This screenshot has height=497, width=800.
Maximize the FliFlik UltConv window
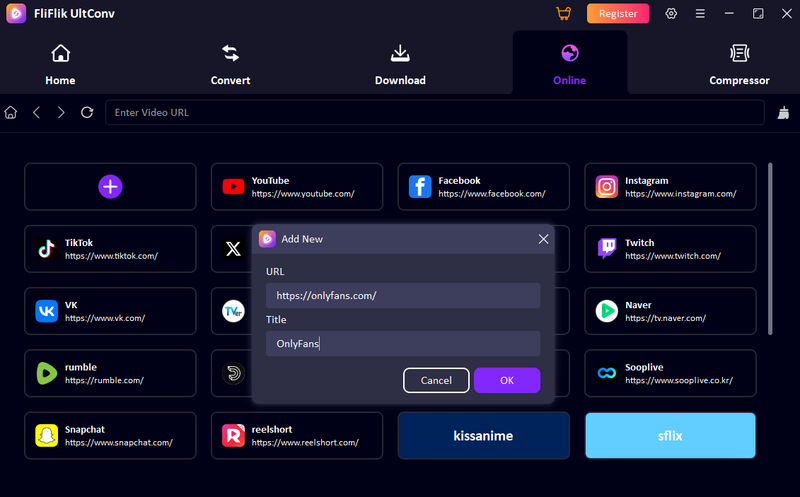758,14
